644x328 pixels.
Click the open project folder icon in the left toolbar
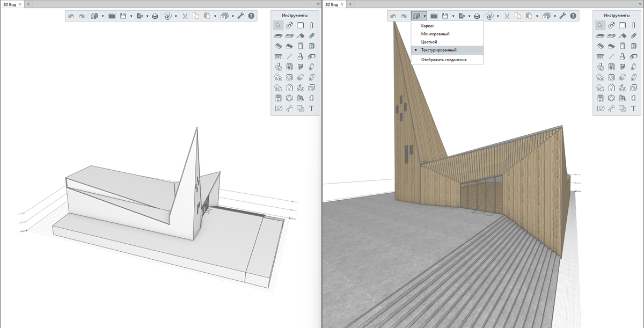tap(112, 16)
